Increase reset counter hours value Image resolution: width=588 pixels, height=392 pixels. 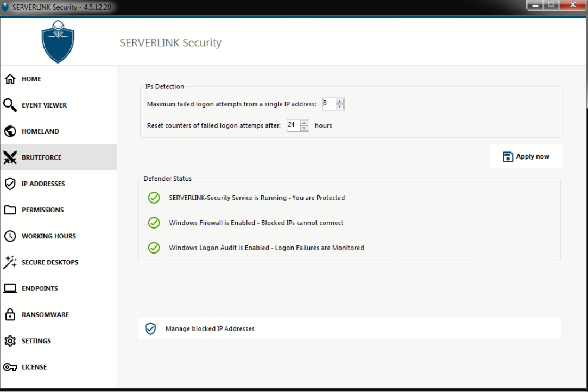tap(305, 123)
